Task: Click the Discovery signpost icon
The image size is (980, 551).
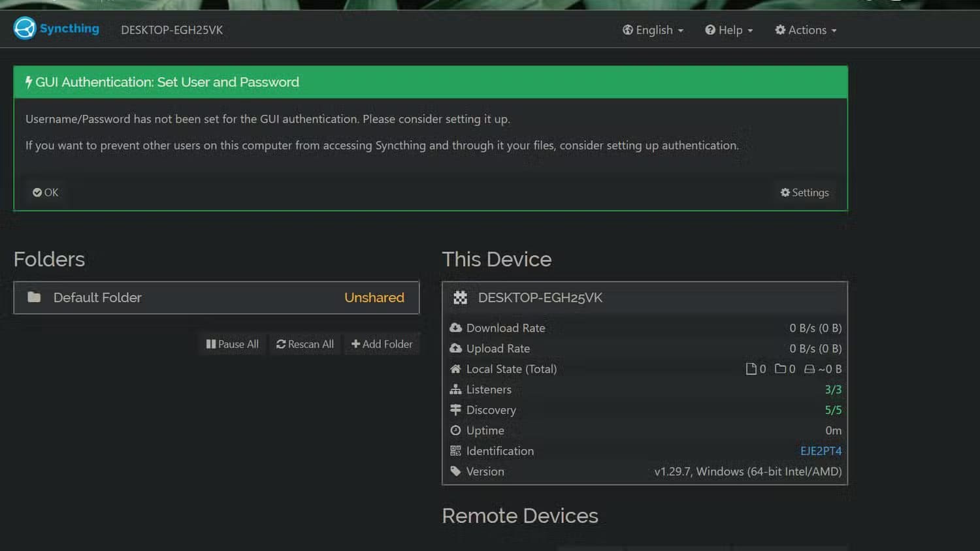Action: point(455,410)
